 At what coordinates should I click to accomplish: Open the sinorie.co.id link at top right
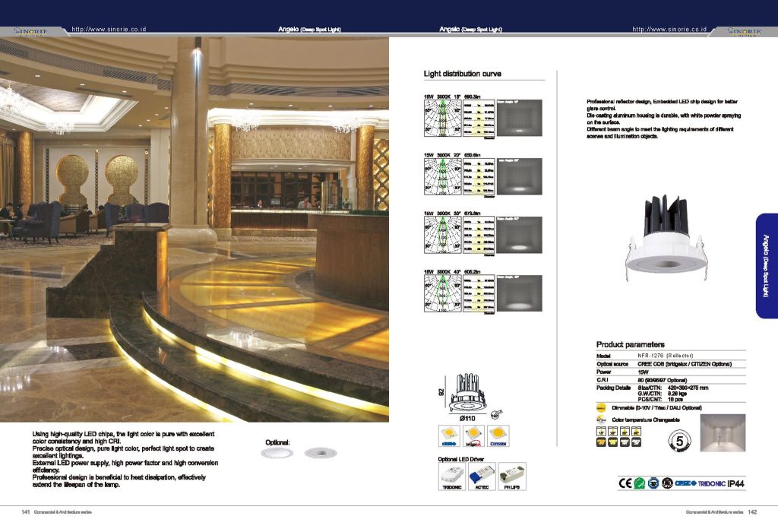tap(669, 29)
